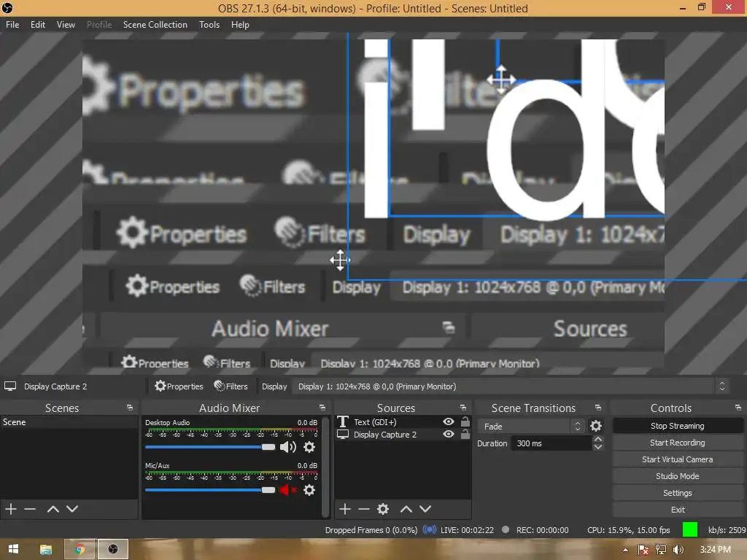Screen dimensions: 747x560
Task: Open File Explorer from the taskbar
Action: (46, 550)
